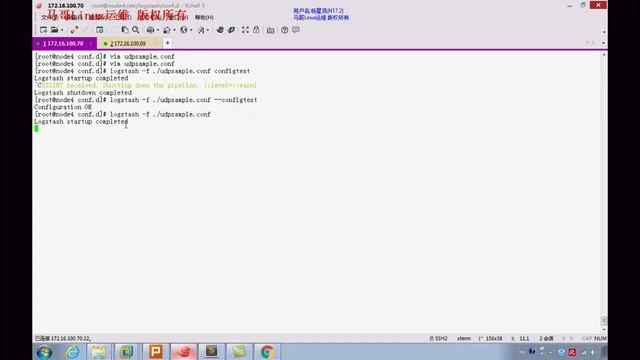This screenshot has height=360, width=640.
Task: Click the terminal vertical scrollbar up arrow
Action: [x=604, y=55]
